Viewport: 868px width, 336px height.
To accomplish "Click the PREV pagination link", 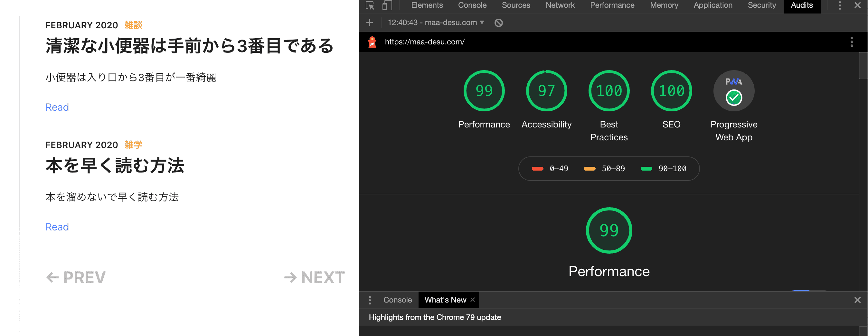I will click(76, 277).
